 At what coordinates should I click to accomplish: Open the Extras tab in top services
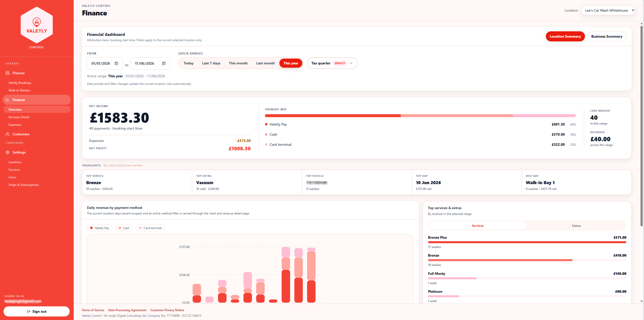pos(576,226)
